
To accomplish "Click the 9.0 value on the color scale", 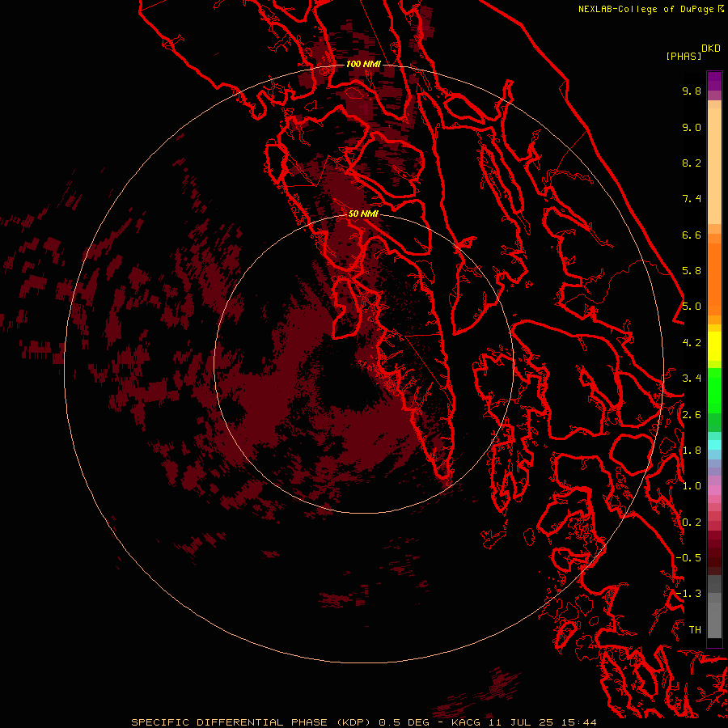I will point(692,127).
